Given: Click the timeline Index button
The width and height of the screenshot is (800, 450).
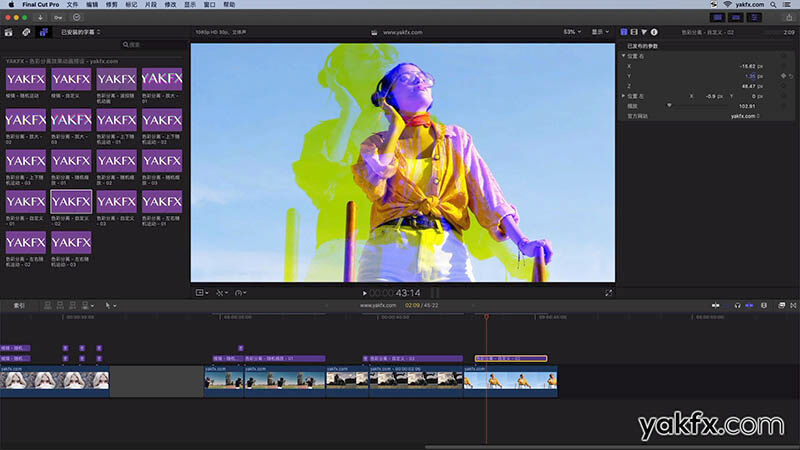Looking at the screenshot, I should pyautogui.click(x=19, y=306).
